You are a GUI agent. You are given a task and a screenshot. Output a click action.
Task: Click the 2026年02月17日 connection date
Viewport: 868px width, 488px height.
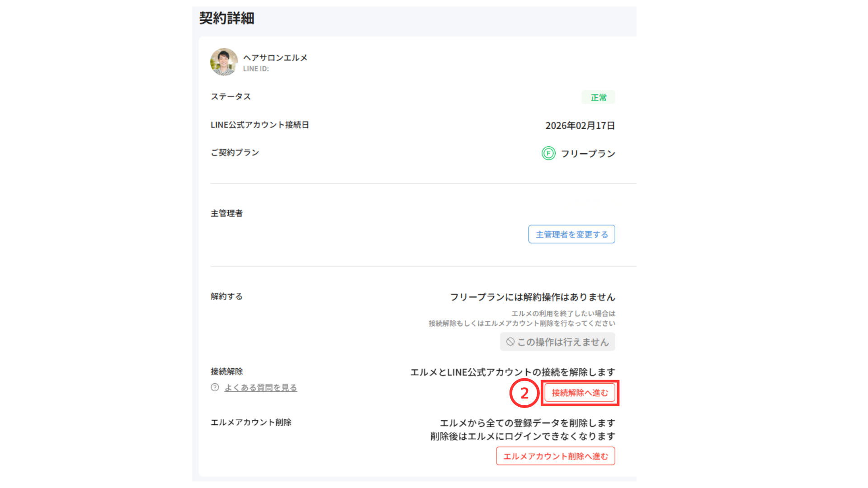pyautogui.click(x=580, y=126)
